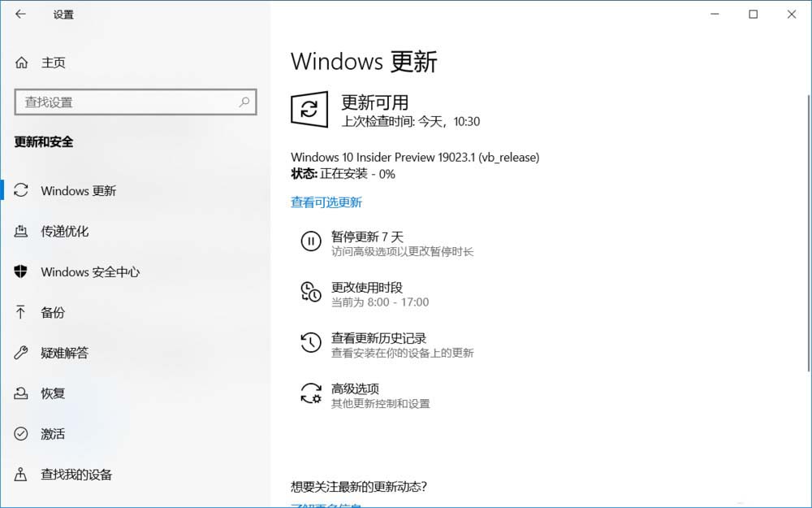Click the 设置 window title text
The image size is (812, 508).
63,15
